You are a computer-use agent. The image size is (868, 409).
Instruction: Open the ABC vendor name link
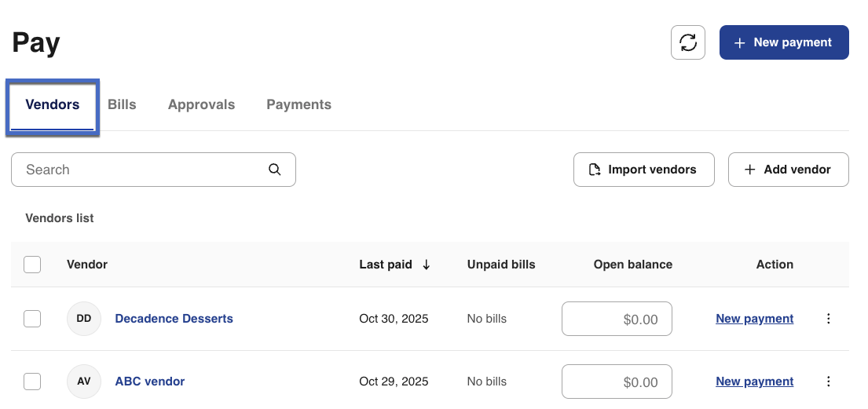pyautogui.click(x=150, y=382)
